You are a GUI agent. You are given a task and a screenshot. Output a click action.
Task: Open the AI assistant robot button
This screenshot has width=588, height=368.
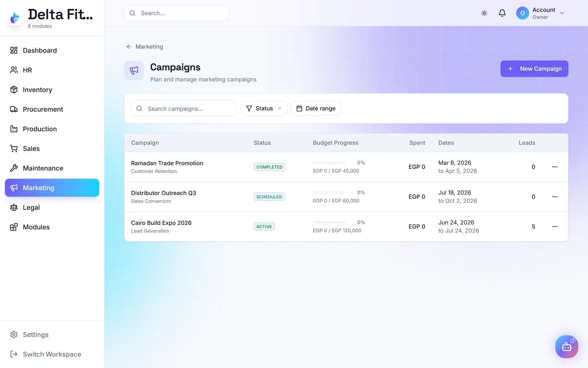pyautogui.click(x=567, y=347)
